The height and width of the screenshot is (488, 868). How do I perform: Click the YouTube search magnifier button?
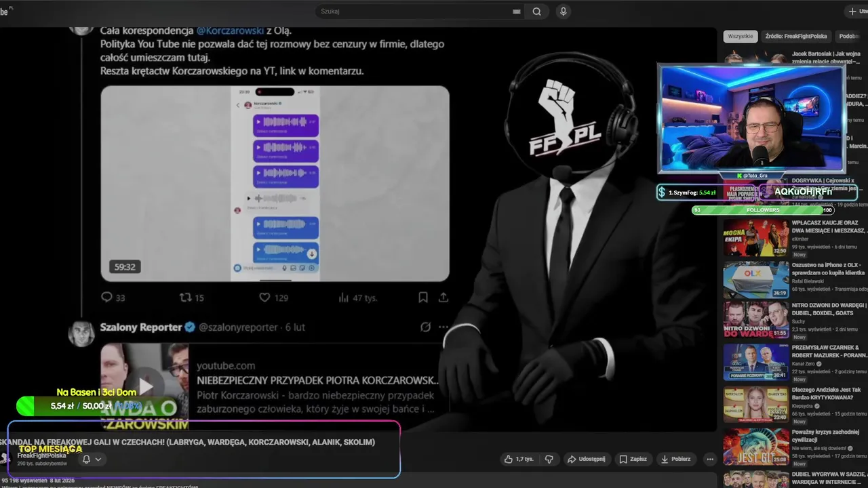[536, 12]
